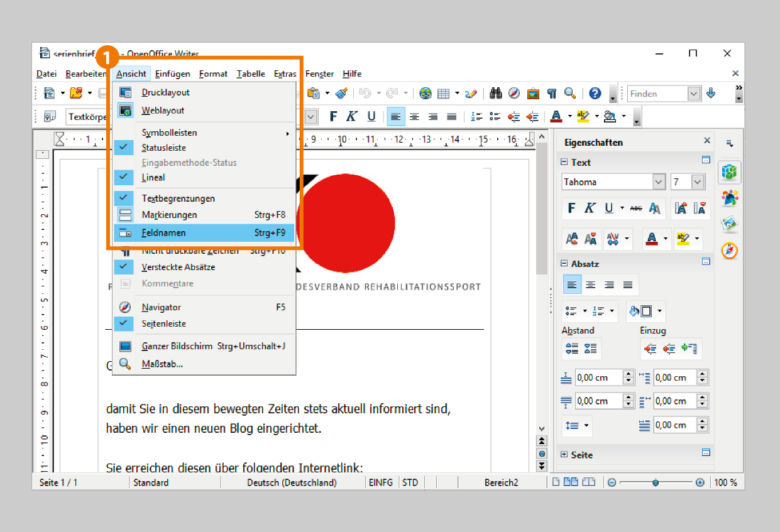Screen dimensions: 780x532
Task: Click the Bold (F) toolbar icon
Action: 334,116
